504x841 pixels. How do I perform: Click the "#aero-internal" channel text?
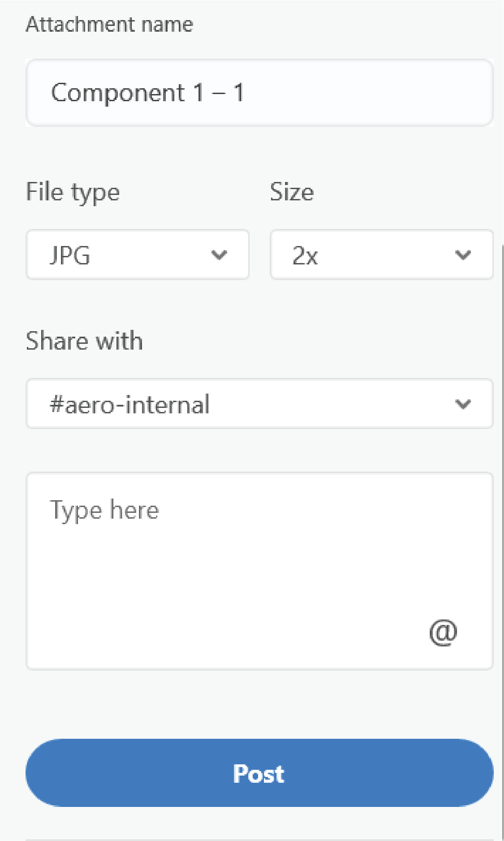click(x=129, y=404)
